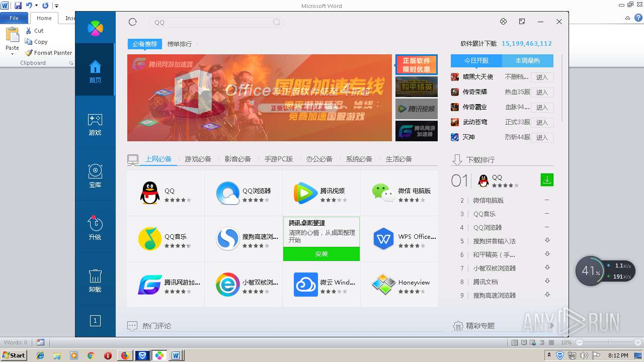
Task: Click the software manager logo at top left
Action: 95,28
